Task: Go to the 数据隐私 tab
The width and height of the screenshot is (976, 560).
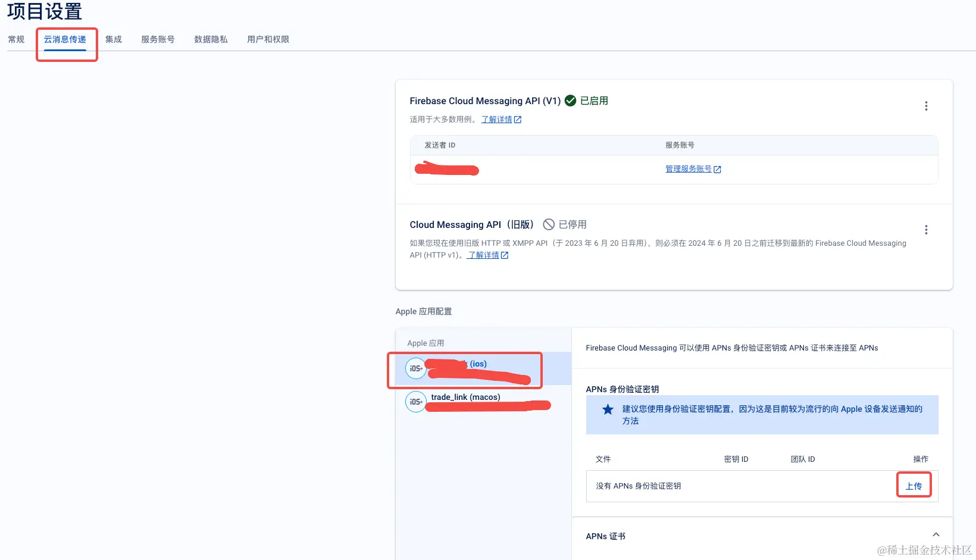Action: (x=211, y=39)
